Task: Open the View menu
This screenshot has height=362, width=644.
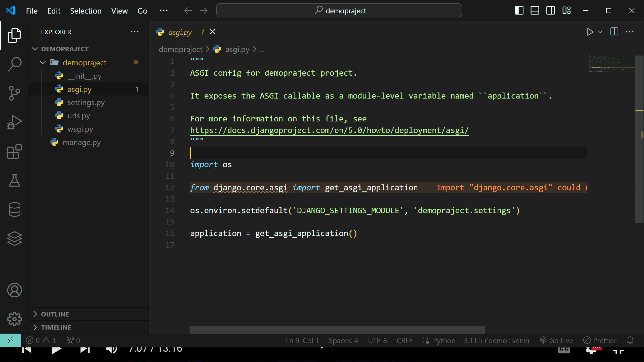Action: click(x=119, y=11)
